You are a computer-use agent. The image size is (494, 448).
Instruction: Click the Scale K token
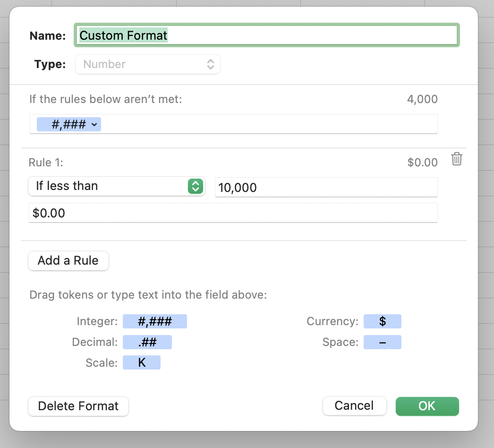point(142,363)
